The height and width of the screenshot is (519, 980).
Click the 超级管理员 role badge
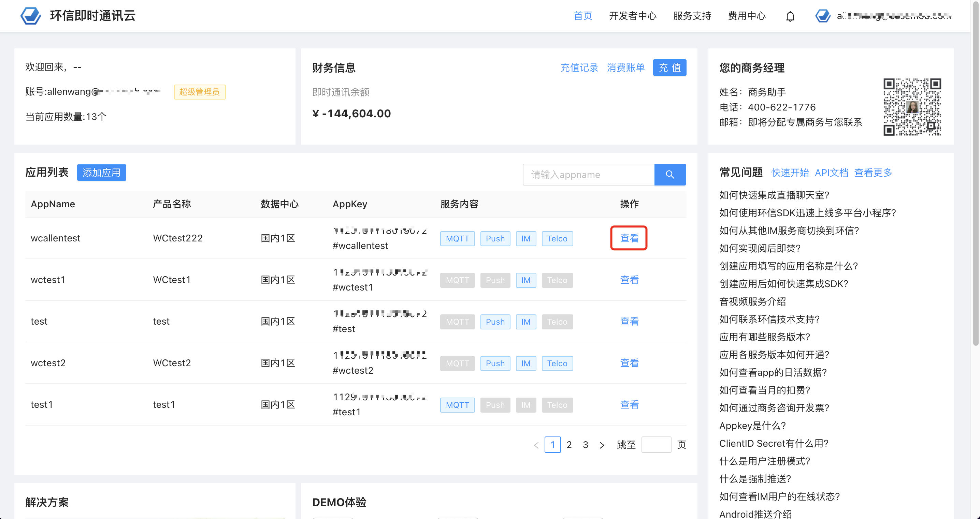click(200, 92)
